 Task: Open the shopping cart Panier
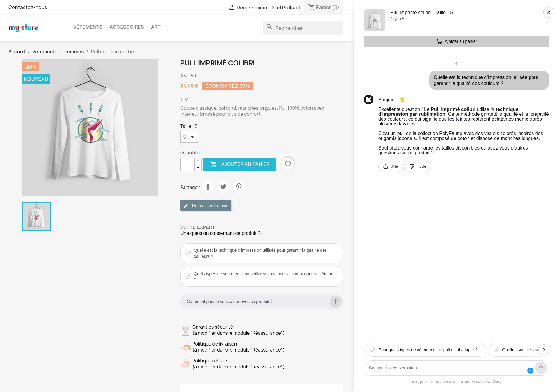[323, 7]
